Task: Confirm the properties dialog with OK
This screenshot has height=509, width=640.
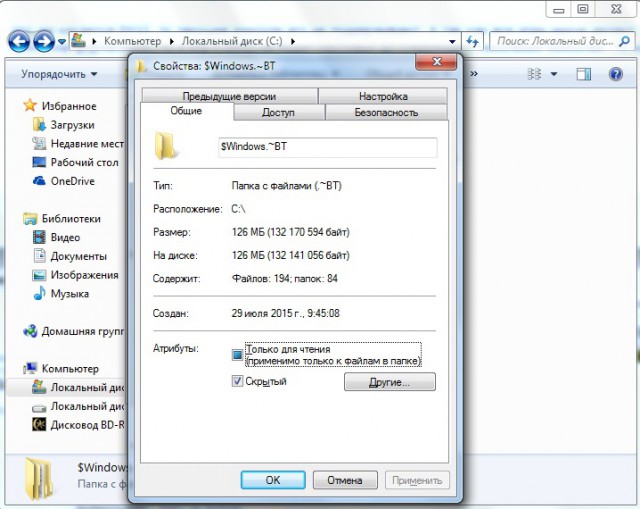Action: tap(273, 480)
